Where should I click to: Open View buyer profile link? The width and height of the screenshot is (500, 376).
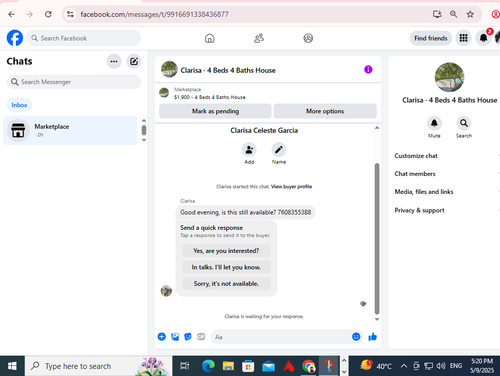coord(291,186)
